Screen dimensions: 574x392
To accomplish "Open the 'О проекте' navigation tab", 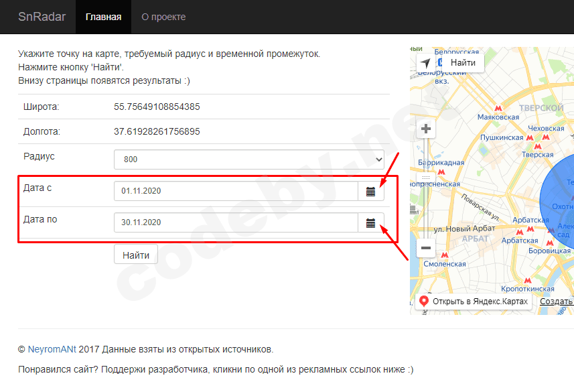I will (163, 17).
